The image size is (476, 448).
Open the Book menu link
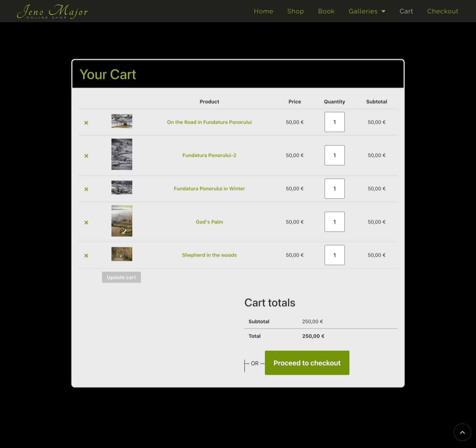point(326,11)
